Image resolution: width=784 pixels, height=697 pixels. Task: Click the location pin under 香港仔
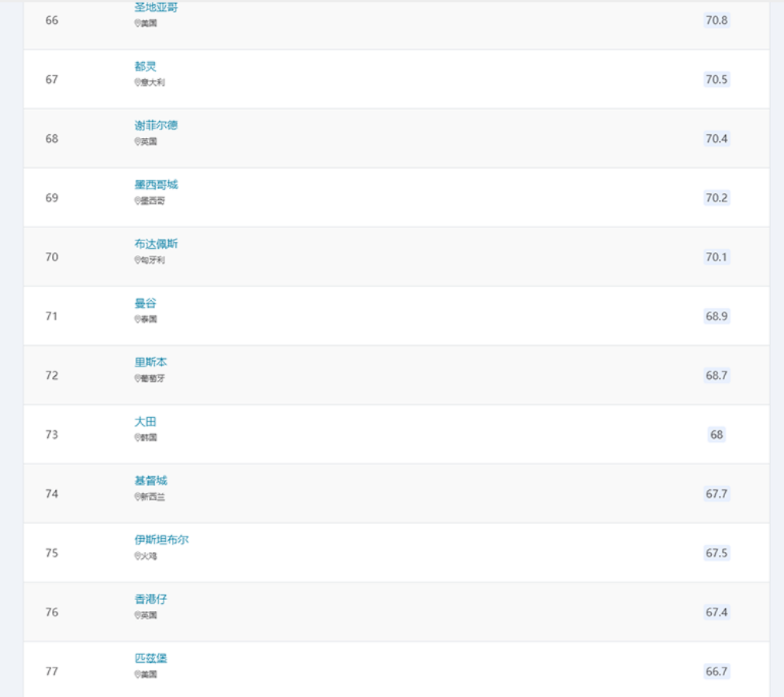[x=137, y=616]
